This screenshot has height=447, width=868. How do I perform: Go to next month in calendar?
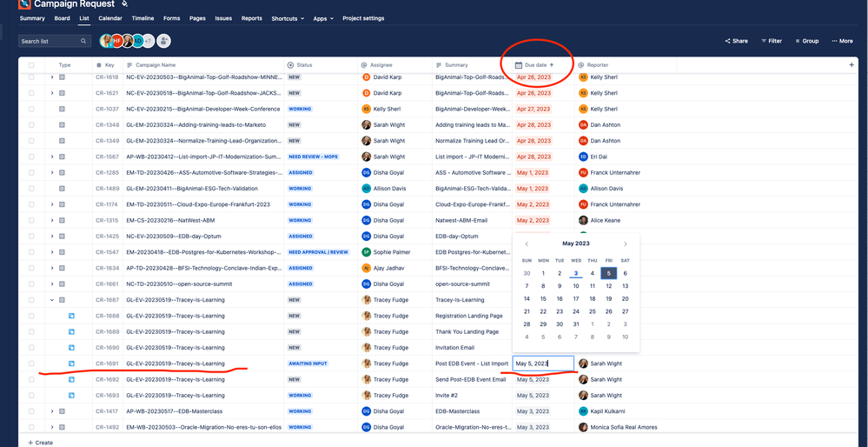(x=625, y=244)
